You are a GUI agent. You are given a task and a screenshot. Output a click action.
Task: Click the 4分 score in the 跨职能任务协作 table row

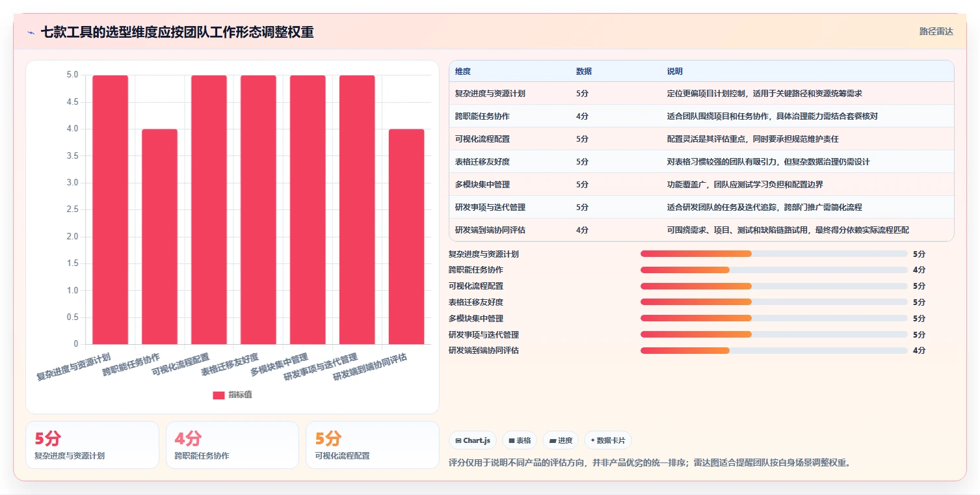582,116
